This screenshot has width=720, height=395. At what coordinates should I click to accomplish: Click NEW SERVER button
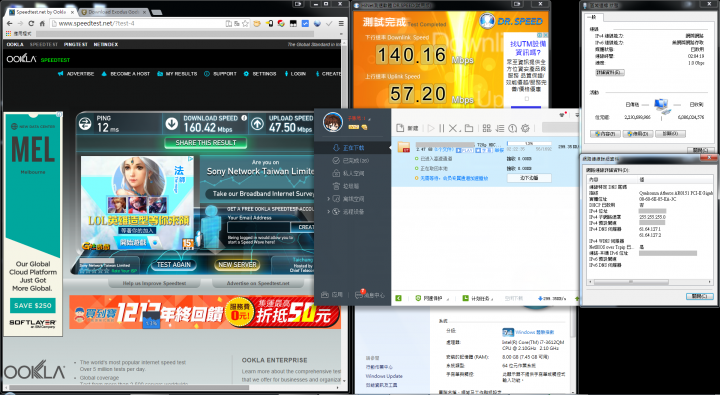237,265
